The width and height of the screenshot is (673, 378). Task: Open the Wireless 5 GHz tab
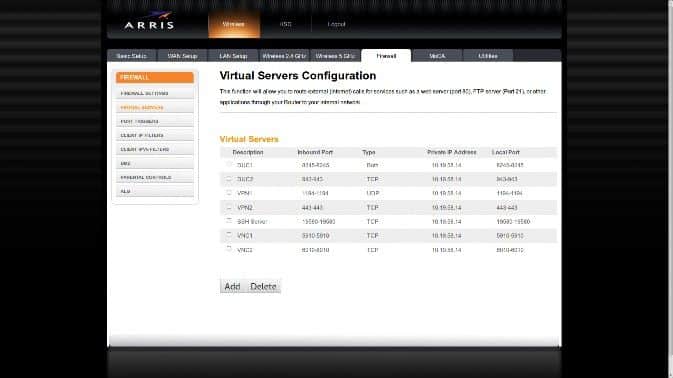(335, 56)
